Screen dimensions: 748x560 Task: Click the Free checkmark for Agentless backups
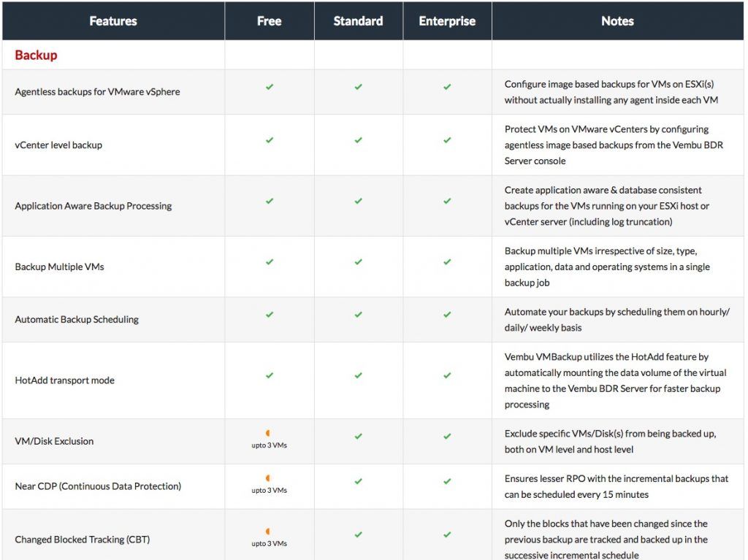[270, 87]
